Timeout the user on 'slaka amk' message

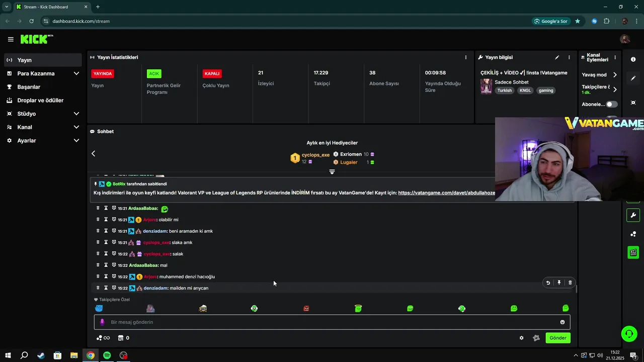click(106, 242)
